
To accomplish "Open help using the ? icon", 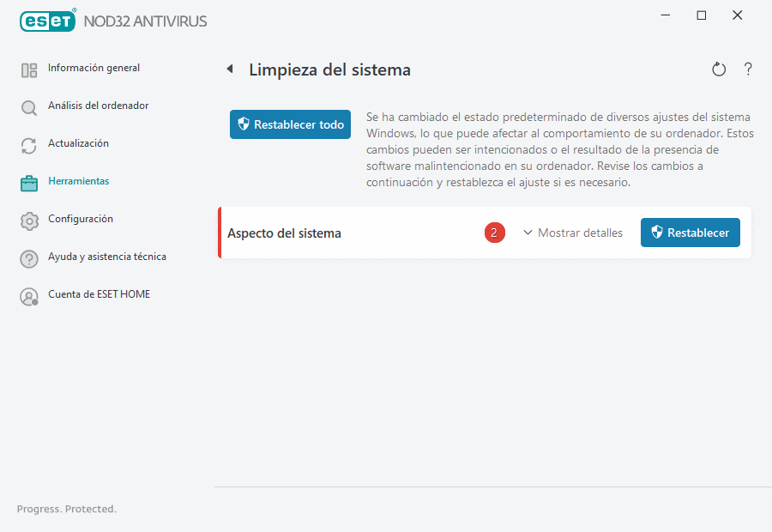I will tap(747, 69).
